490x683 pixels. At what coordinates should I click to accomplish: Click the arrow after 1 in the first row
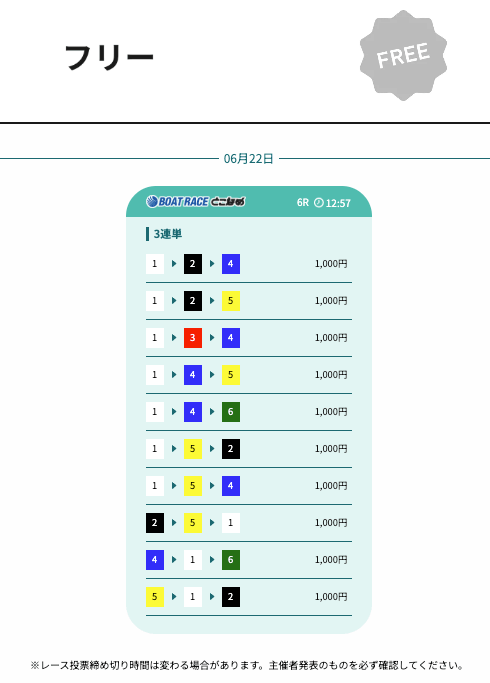tap(174, 264)
